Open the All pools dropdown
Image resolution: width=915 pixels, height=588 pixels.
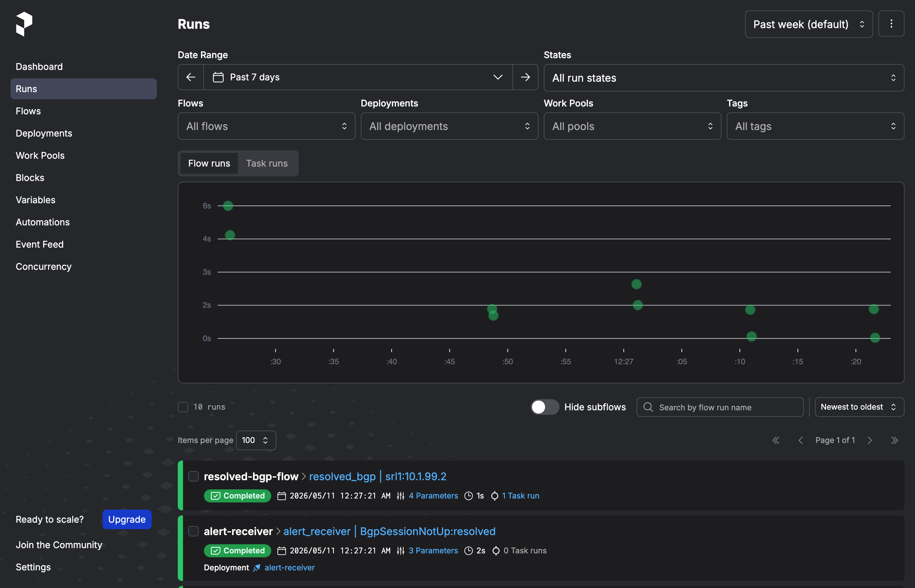[632, 126]
